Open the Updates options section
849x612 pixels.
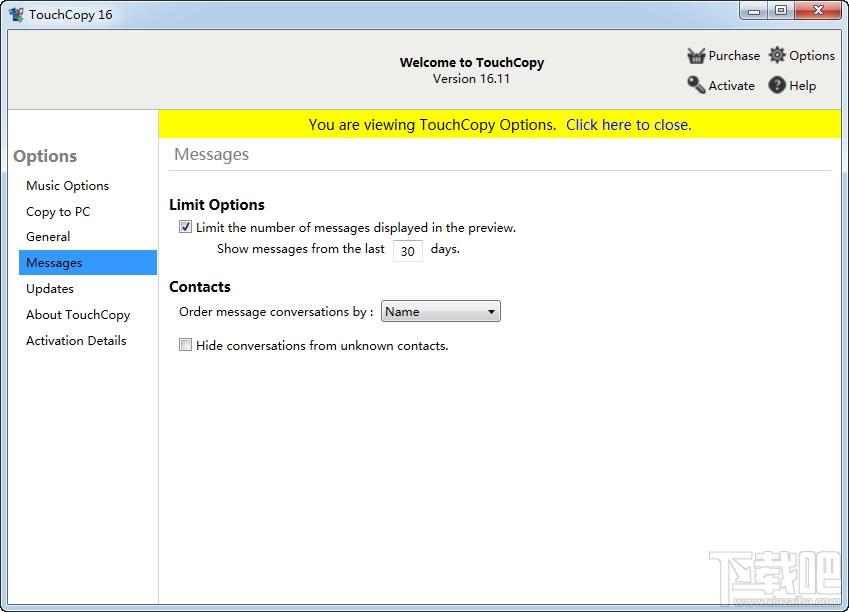(50, 289)
